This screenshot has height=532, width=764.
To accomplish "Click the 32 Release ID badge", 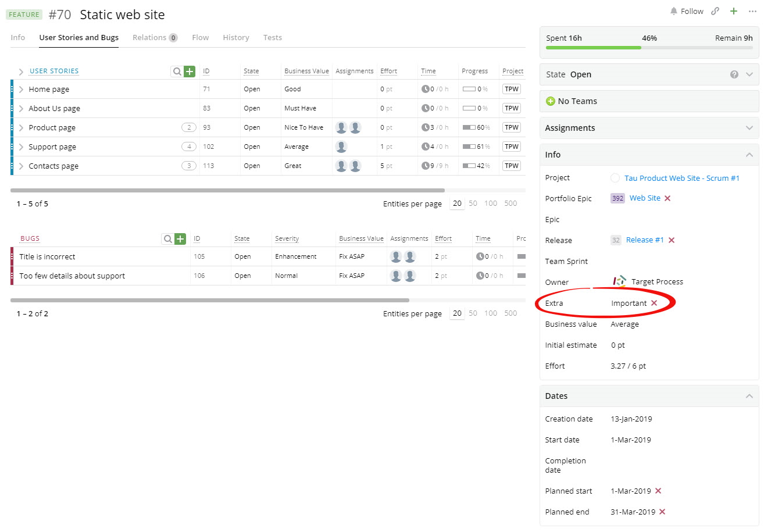I will [616, 240].
